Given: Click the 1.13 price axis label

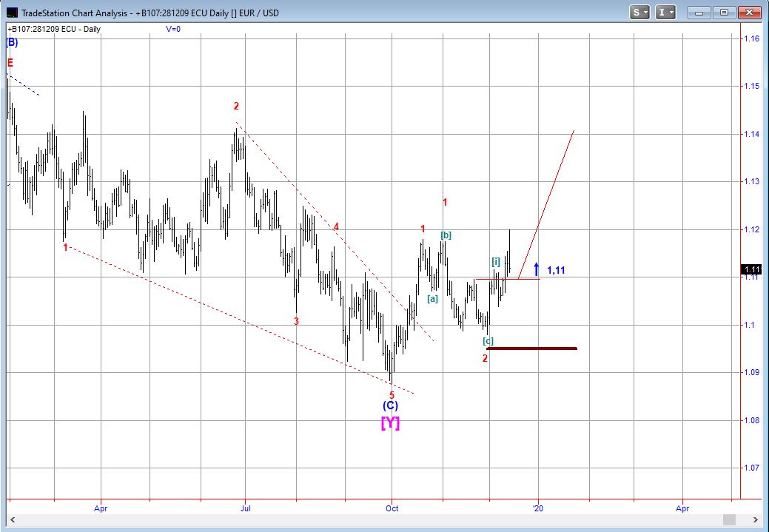Looking at the screenshot, I should [752, 181].
